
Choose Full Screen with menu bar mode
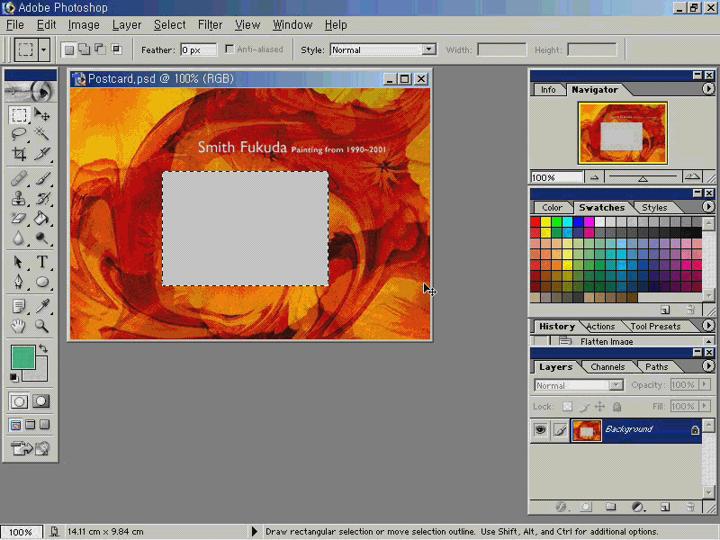[x=30, y=425]
